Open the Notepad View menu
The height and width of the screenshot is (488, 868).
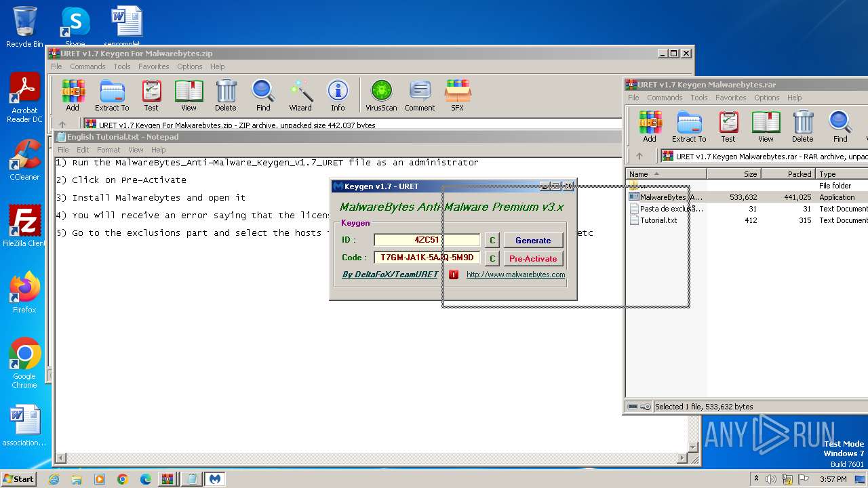click(136, 150)
